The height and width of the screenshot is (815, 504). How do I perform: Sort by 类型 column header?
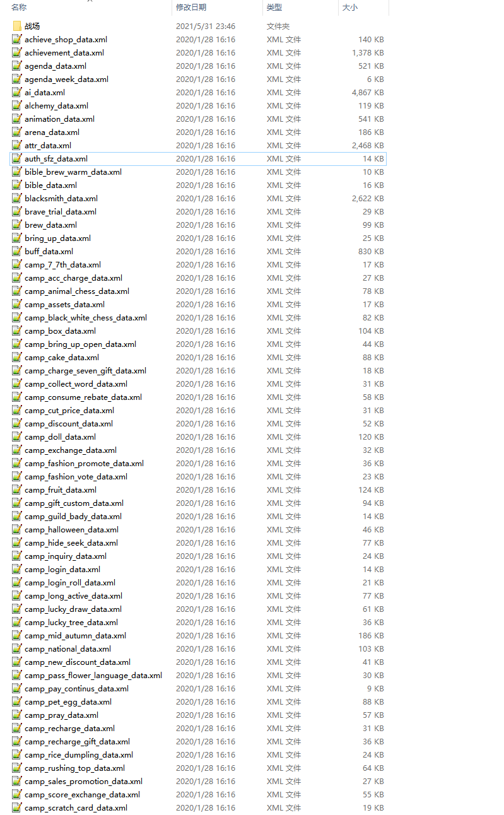pyautogui.click(x=274, y=7)
